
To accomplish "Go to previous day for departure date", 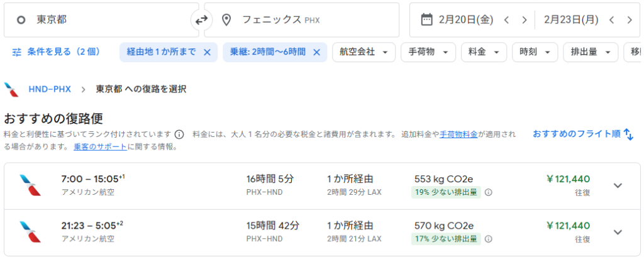I will point(507,20).
